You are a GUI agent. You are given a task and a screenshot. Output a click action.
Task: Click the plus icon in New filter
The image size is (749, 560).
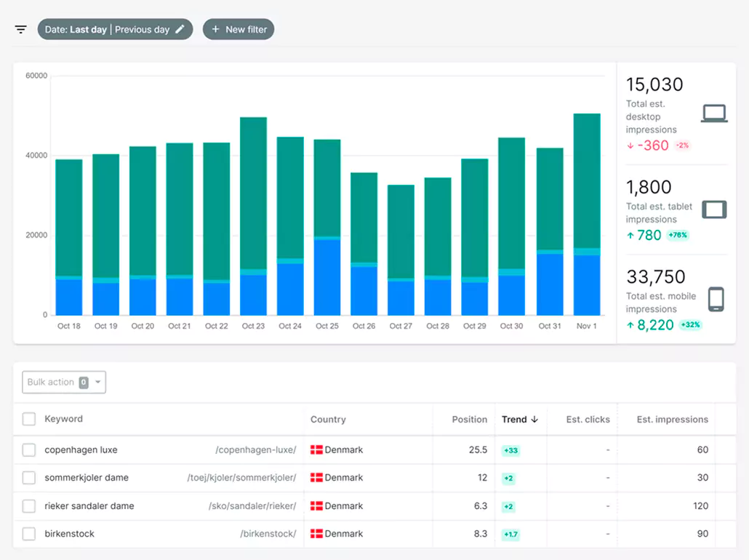point(215,30)
